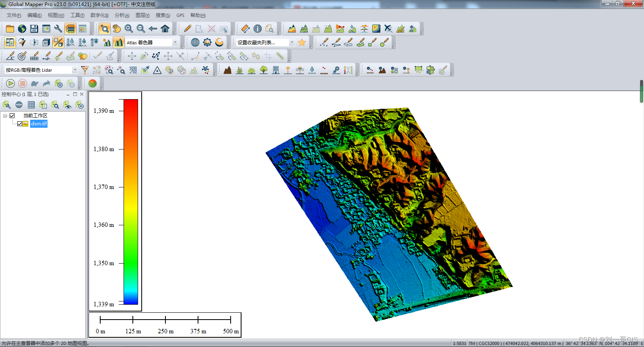The width and height of the screenshot is (644, 347).
Task: Toggle water level display icon
Action: tap(70, 42)
